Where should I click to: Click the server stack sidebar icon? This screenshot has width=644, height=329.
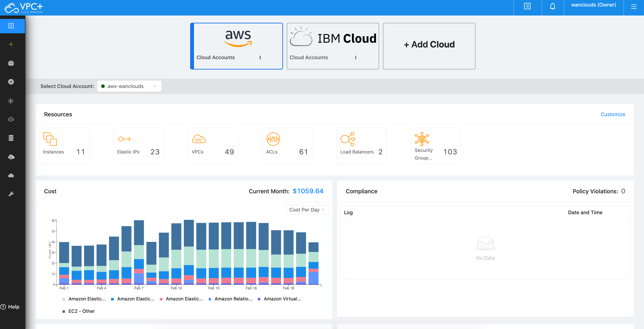pos(11,138)
